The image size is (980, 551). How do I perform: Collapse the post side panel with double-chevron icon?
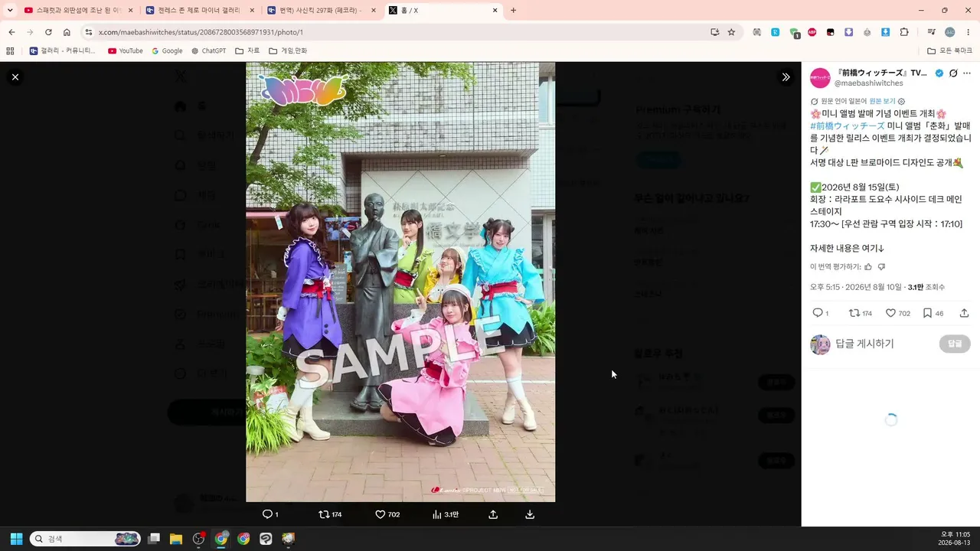pyautogui.click(x=786, y=77)
